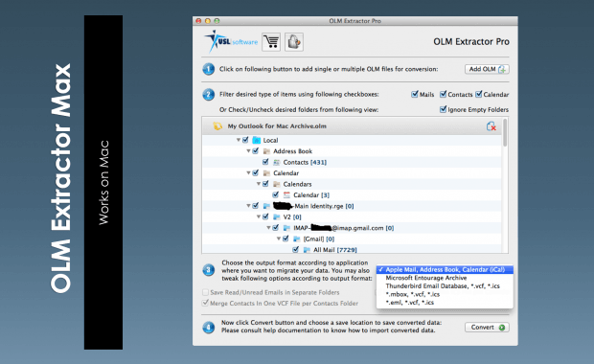Collapse the Main Identity.rge node
This screenshot has width=594, height=364.
coord(248,206)
